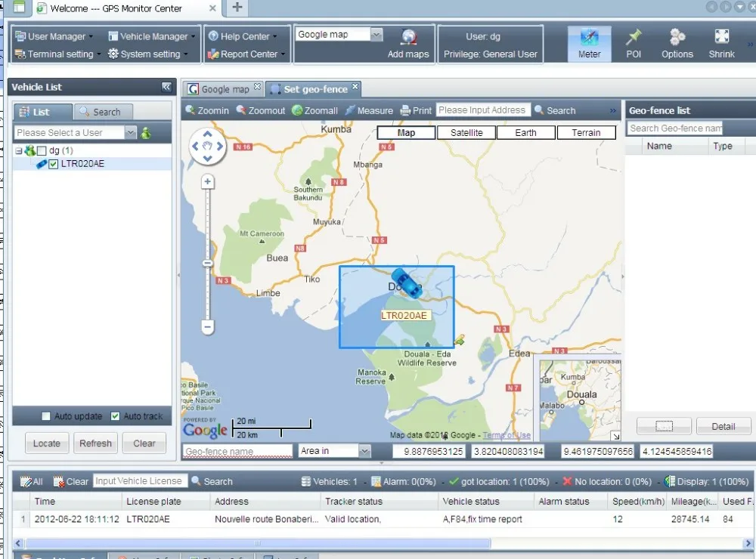Click the map zoom slider handle
756x559 pixels.
point(207,263)
